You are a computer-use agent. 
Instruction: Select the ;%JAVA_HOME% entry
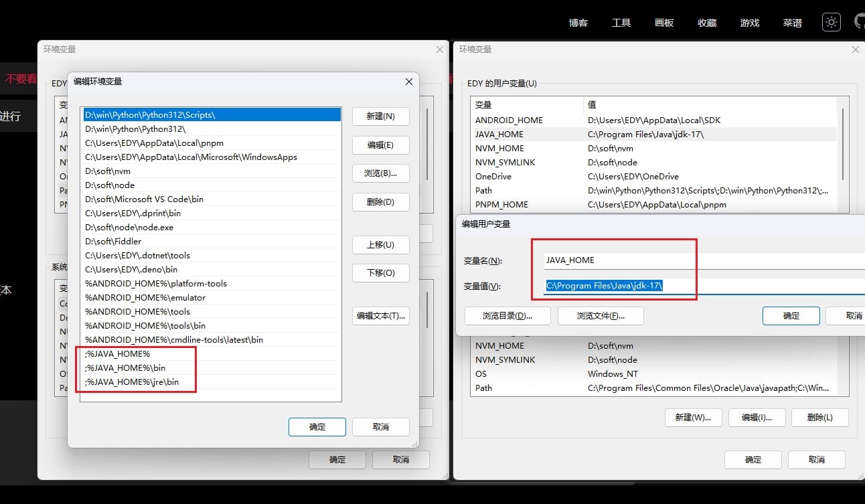(211, 353)
